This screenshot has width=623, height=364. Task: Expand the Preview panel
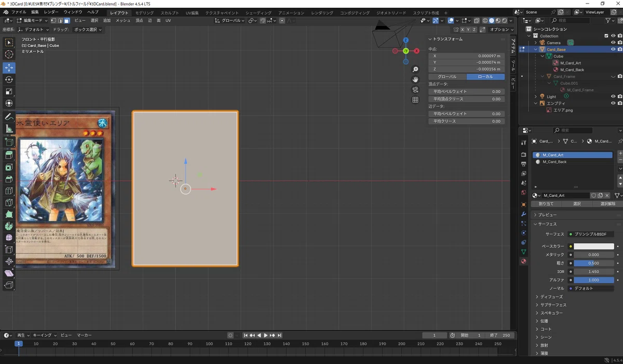click(547, 215)
